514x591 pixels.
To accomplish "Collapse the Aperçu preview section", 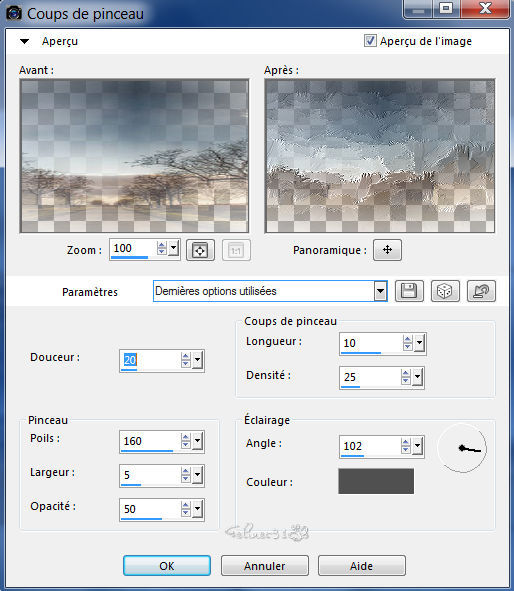I will (x=24, y=41).
